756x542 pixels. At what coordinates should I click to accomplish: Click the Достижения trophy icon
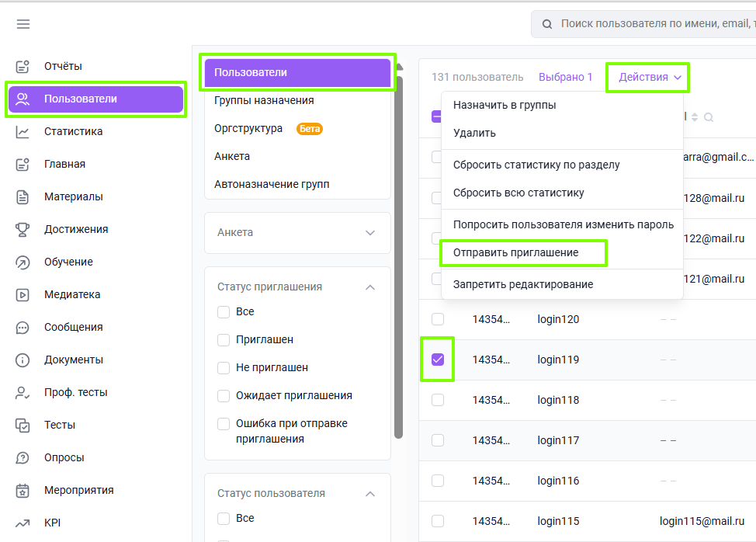pos(23,230)
